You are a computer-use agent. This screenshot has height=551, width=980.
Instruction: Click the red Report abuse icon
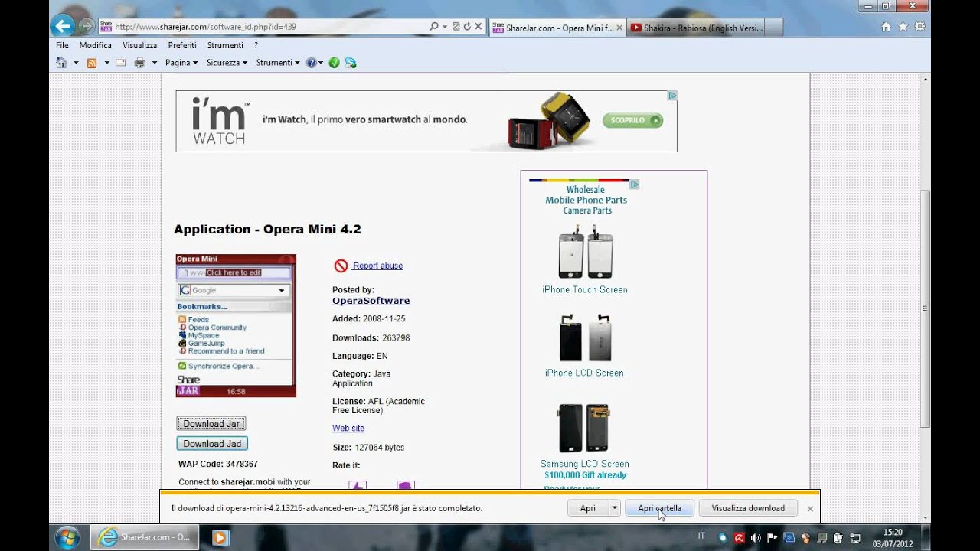[341, 266]
